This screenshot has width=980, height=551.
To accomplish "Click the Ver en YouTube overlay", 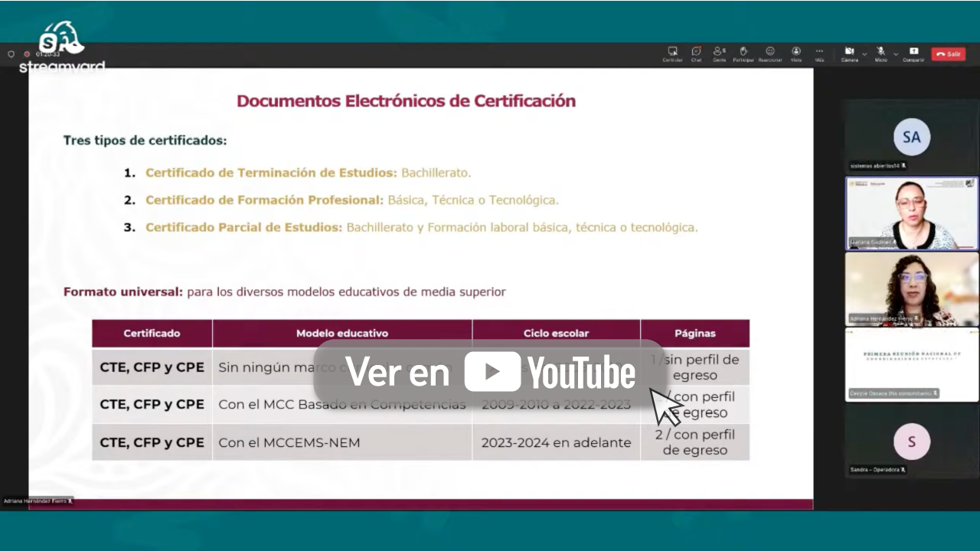I will coord(491,372).
